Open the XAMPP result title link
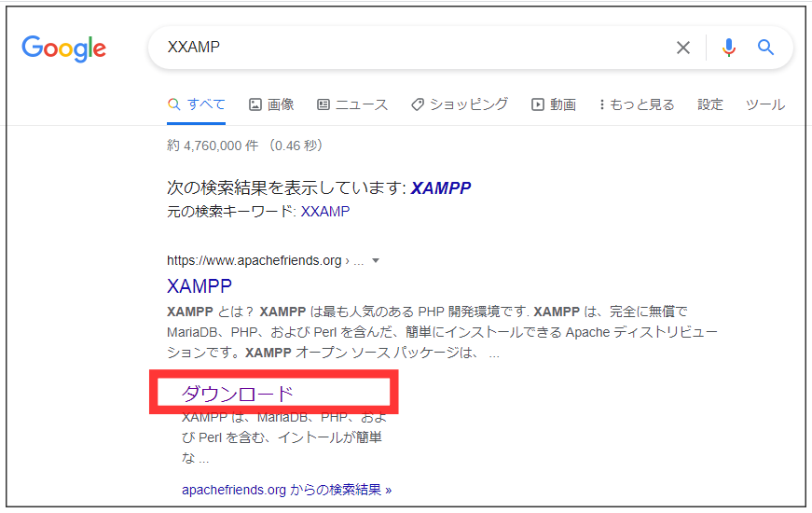Viewport: 812px width, 513px height. click(x=200, y=285)
